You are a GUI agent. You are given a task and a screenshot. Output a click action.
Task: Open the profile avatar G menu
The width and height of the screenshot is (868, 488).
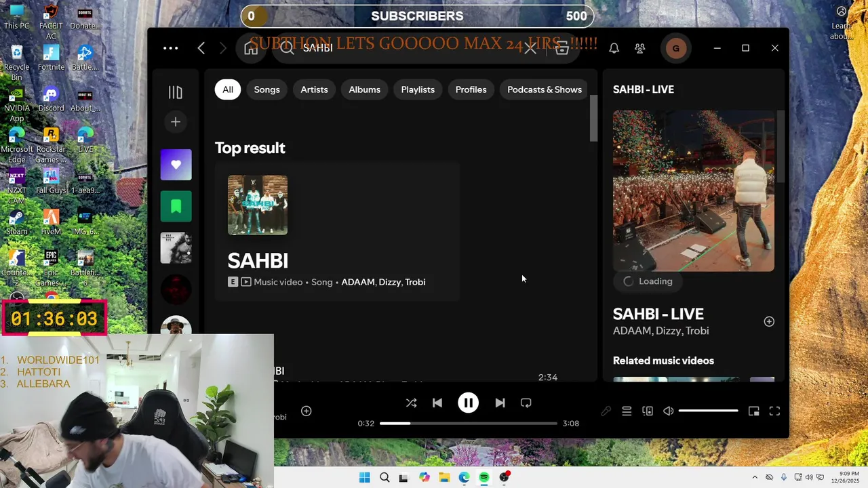[x=675, y=48]
